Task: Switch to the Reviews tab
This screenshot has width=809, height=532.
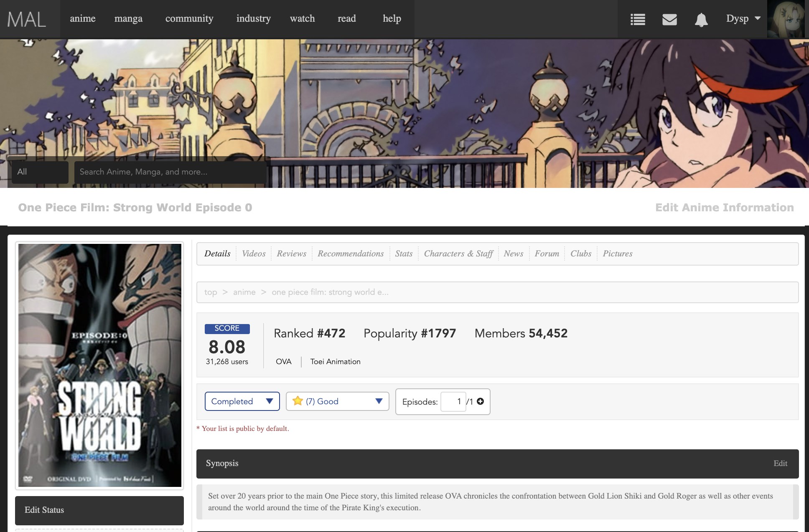Action: pos(291,253)
